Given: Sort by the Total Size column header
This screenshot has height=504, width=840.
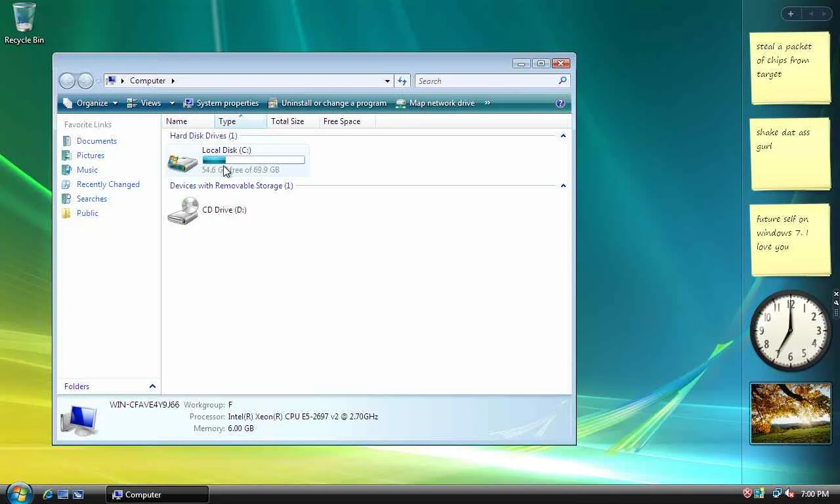Looking at the screenshot, I should pos(293,121).
